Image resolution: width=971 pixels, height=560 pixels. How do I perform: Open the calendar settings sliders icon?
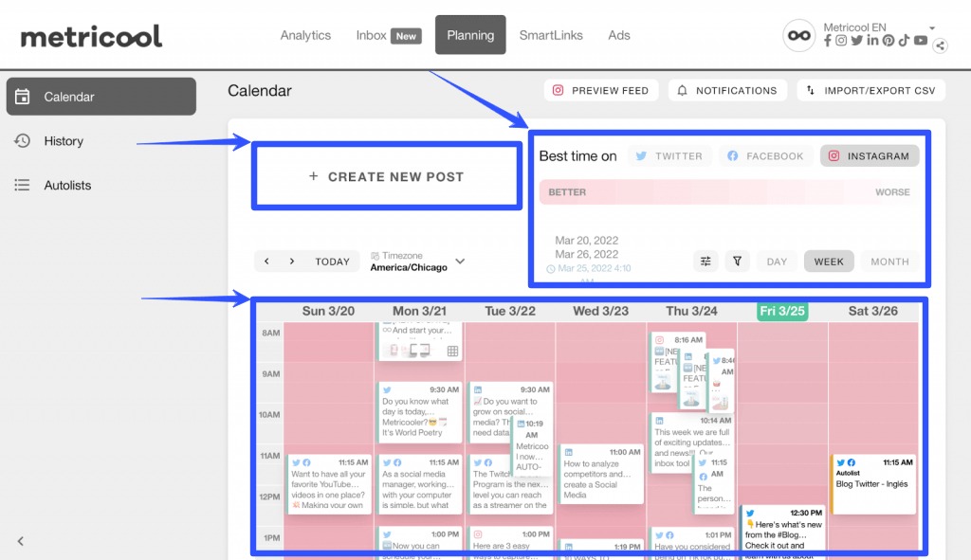point(705,262)
